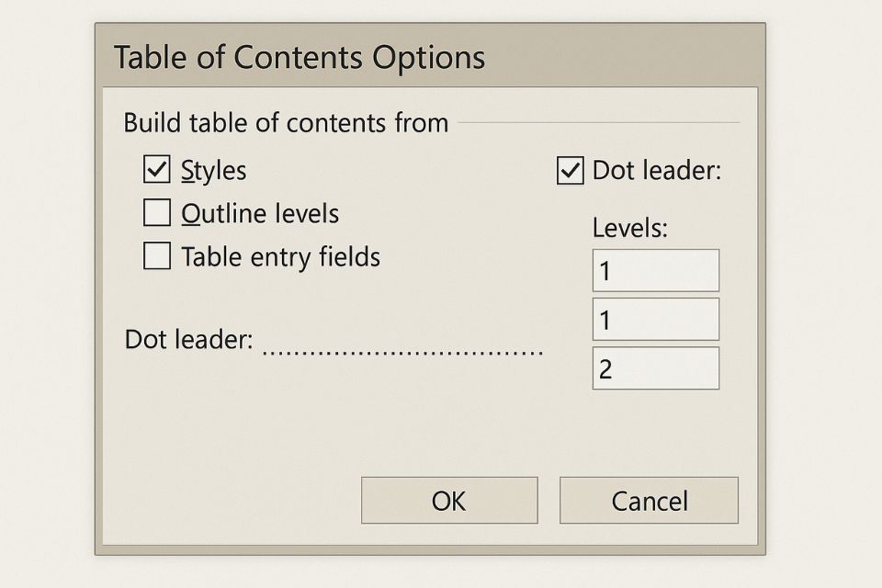Image resolution: width=882 pixels, height=588 pixels.
Task: Select the Levels field containing 2
Action: click(x=655, y=368)
